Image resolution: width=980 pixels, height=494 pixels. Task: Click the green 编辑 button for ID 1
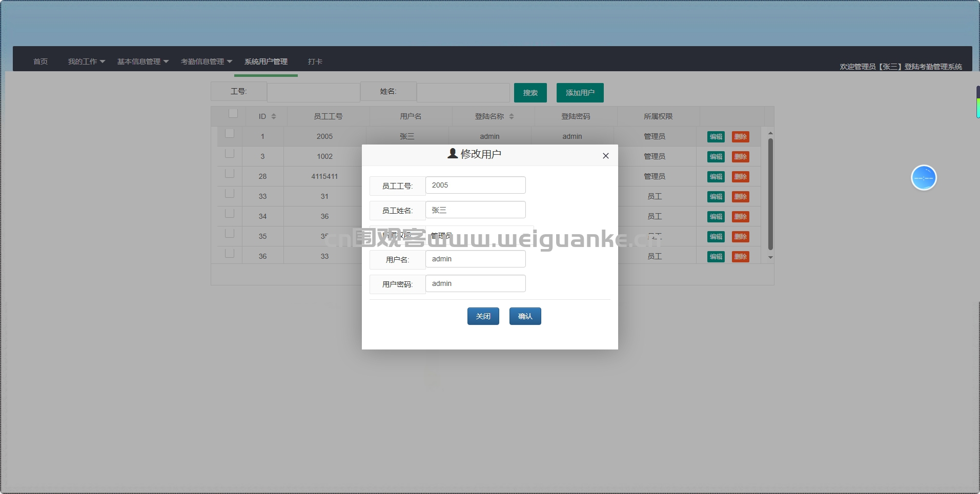pos(716,137)
